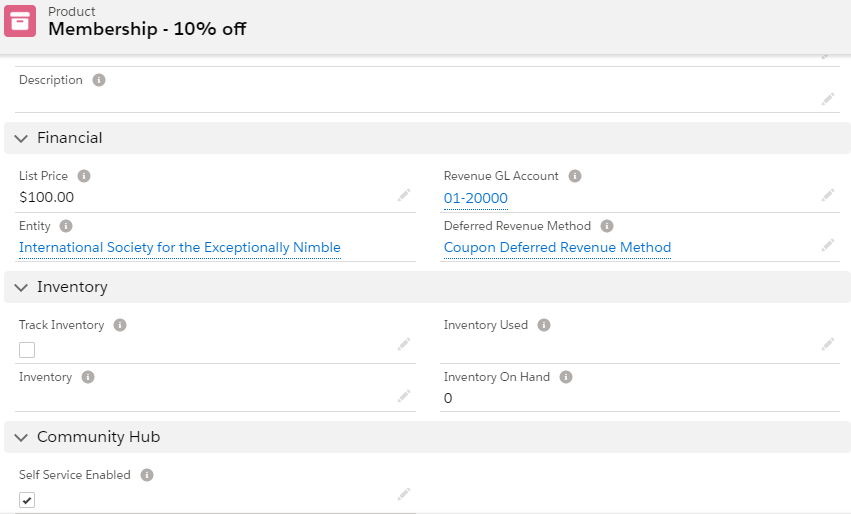Click the Description field edit pencil
The image size is (851, 514).
827,98
